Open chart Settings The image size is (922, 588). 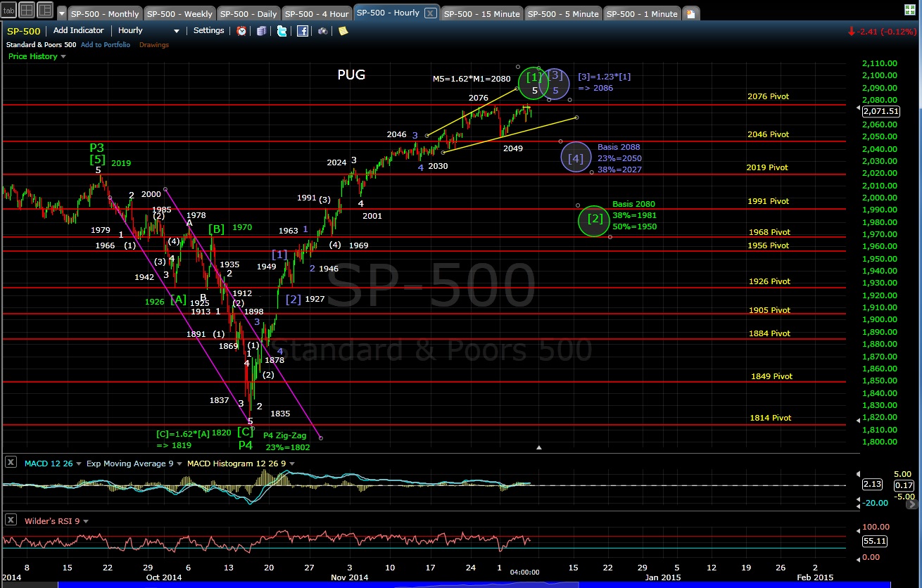point(209,31)
